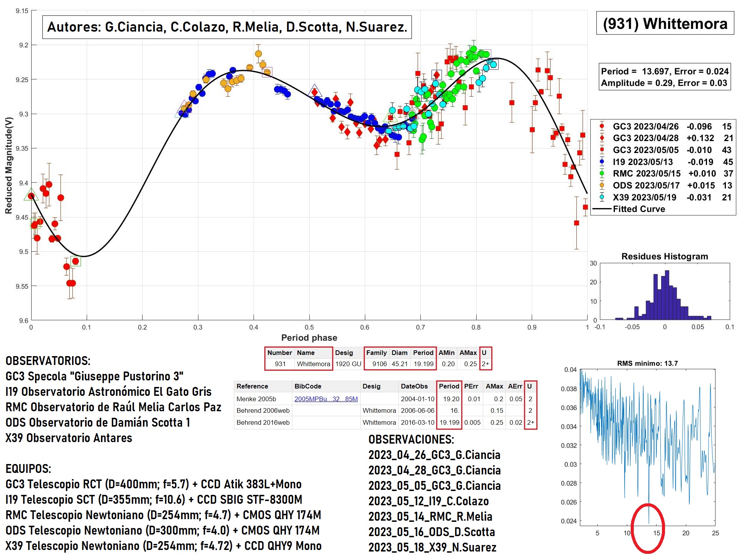Click the "Period = 13.697, Error = 0.024" line

tap(665, 71)
